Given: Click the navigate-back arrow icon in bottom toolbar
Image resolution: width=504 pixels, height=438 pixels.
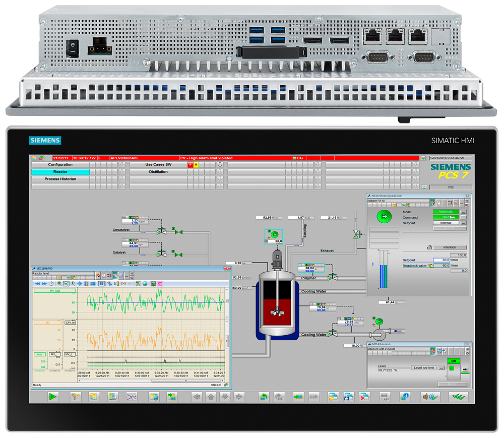Looking at the screenshot, I should click(x=197, y=397).
